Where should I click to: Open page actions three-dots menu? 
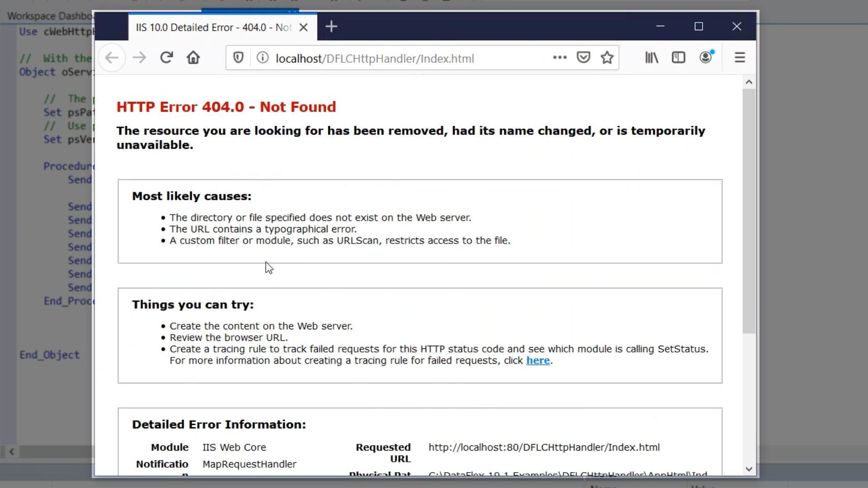(x=560, y=57)
